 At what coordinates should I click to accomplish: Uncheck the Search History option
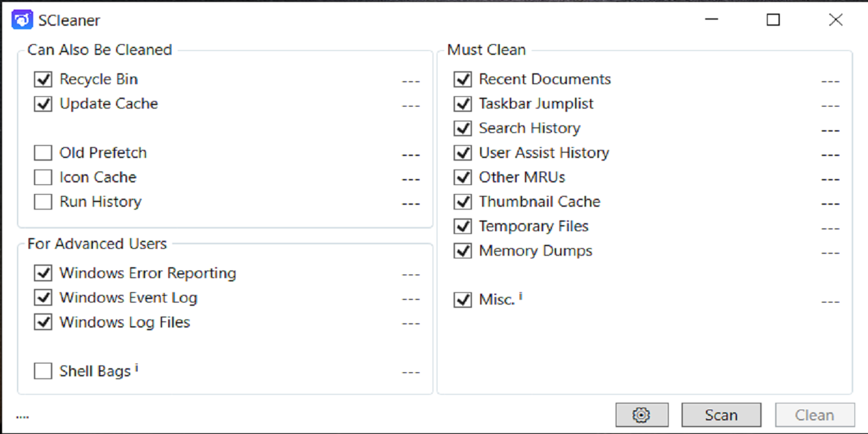[462, 128]
